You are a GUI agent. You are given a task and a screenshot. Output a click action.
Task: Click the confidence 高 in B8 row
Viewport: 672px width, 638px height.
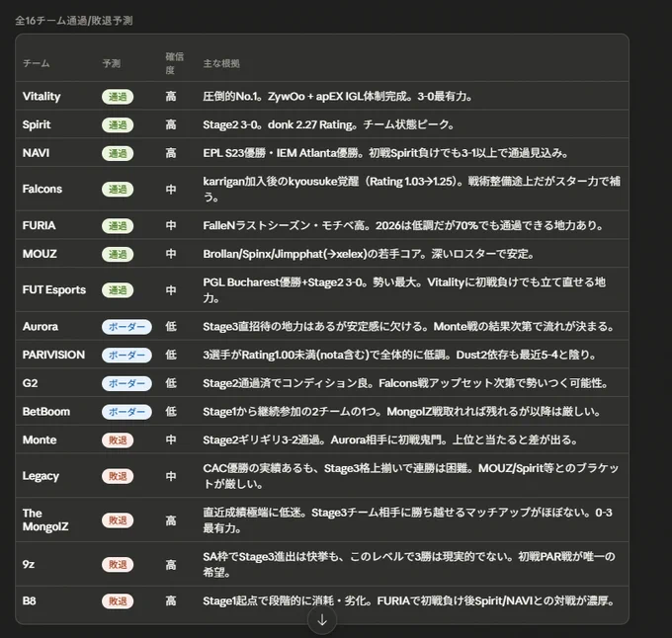[171, 601]
